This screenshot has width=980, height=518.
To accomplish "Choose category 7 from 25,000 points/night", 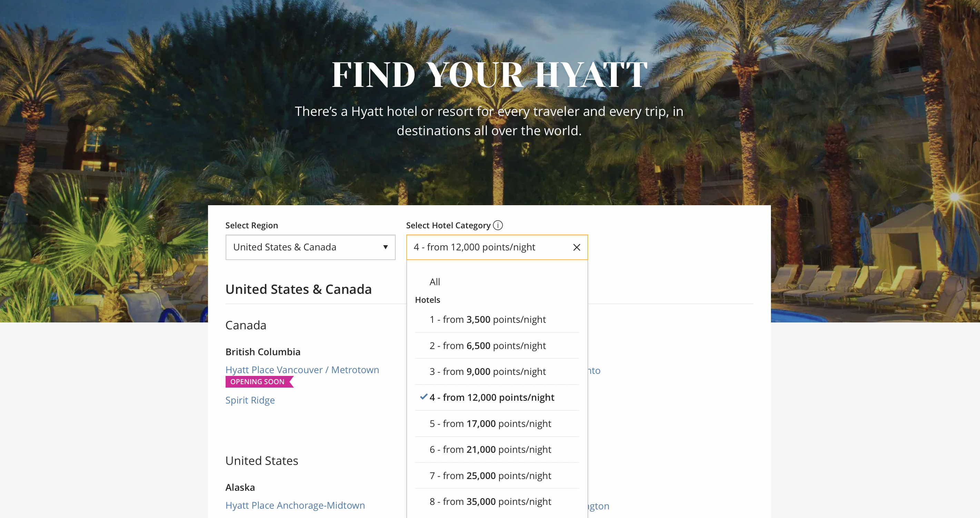I will pos(490,475).
